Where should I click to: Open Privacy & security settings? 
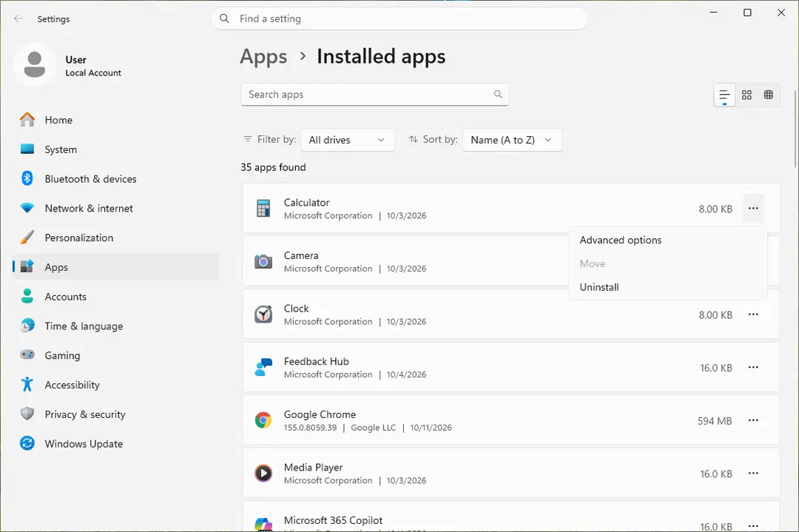(115, 414)
